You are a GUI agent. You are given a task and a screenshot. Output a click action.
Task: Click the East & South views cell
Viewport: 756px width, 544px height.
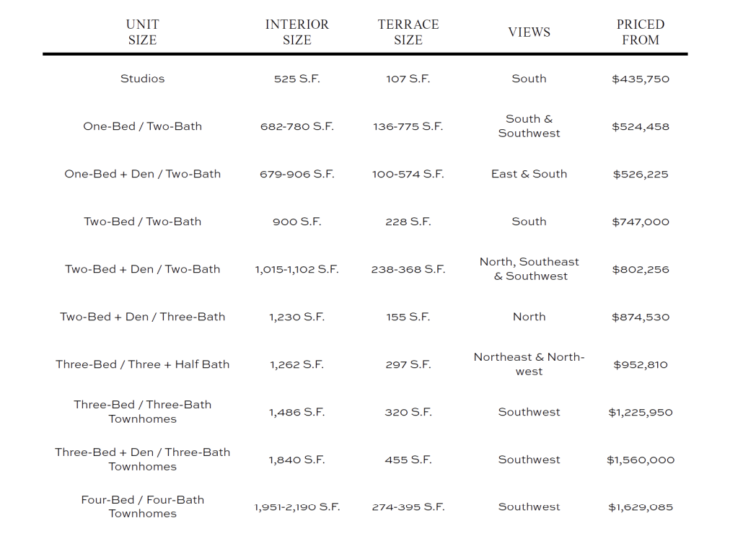point(529,174)
